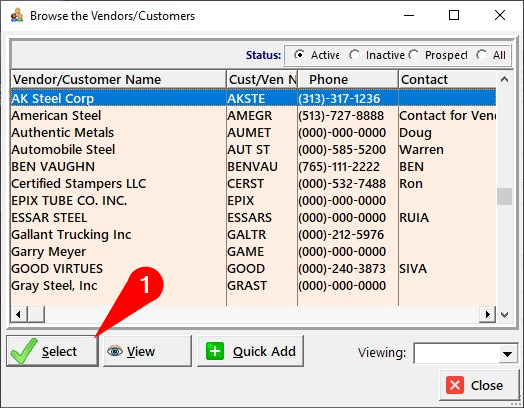Select the Authentic Metals row

point(253,133)
